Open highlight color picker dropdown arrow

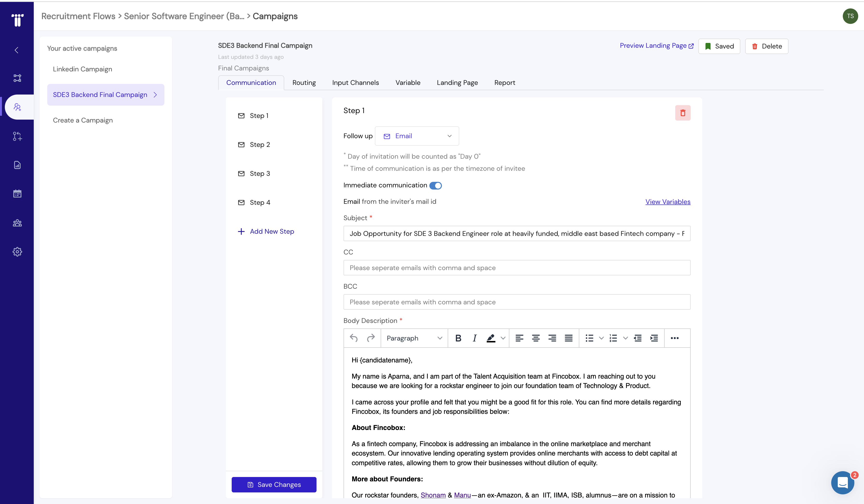503,338
